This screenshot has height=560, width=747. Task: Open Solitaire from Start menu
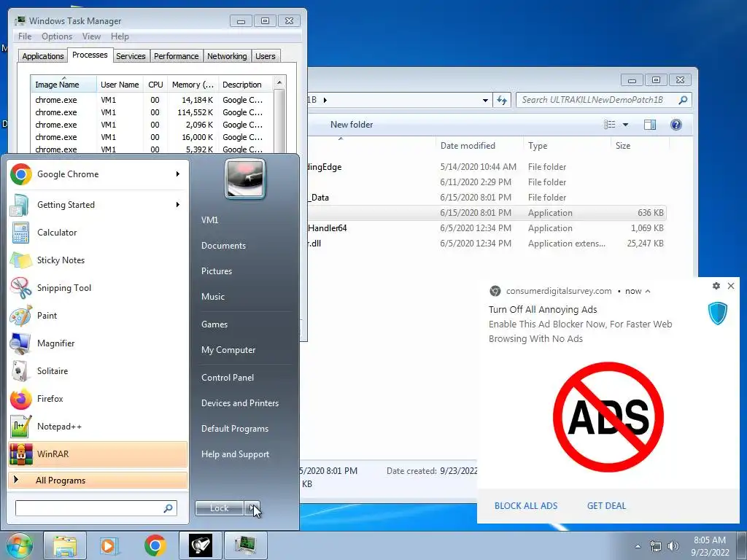(x=98, y=371)
